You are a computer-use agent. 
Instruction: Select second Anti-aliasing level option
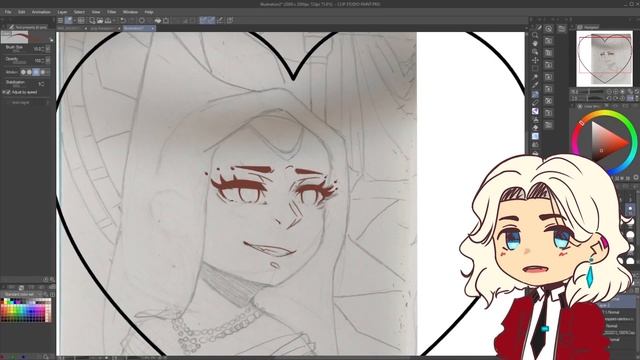point(29,72)
